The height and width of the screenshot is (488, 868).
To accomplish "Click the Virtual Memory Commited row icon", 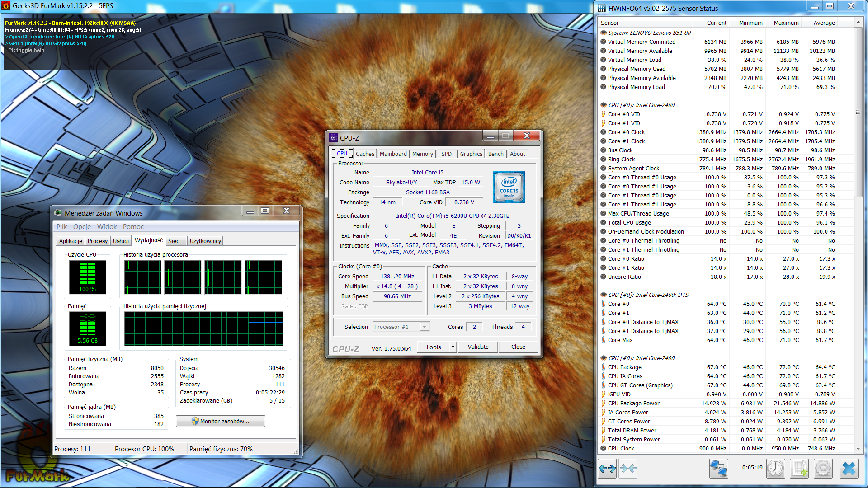I will [x=603, y=42].
